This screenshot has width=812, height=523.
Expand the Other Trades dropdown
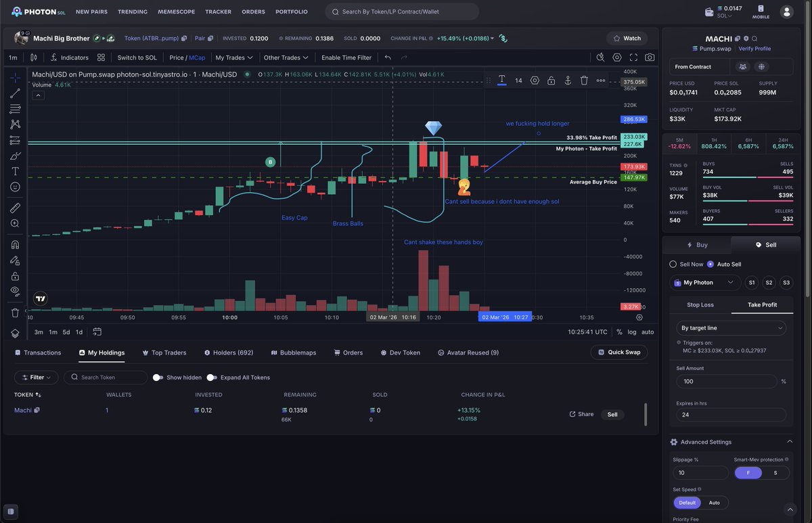click(x=286, y=58)
